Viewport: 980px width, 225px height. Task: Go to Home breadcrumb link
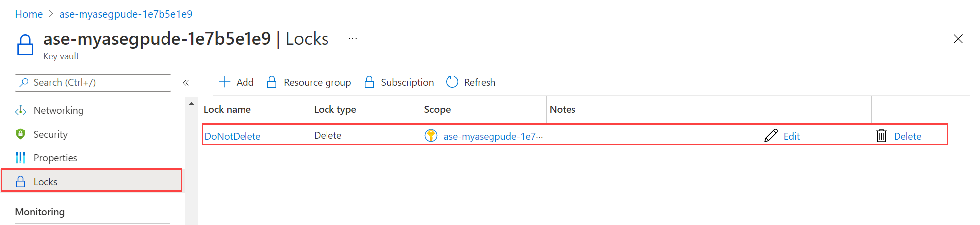29,14
